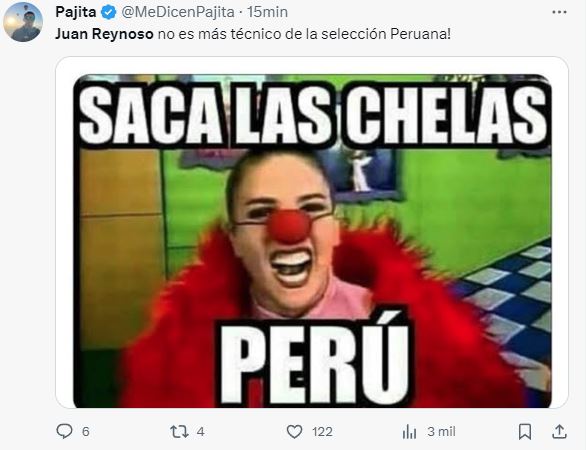Click the PERÚ caption on meme
Image resolution: width=586 pixels, height=450 pixels.
(313, 360)
